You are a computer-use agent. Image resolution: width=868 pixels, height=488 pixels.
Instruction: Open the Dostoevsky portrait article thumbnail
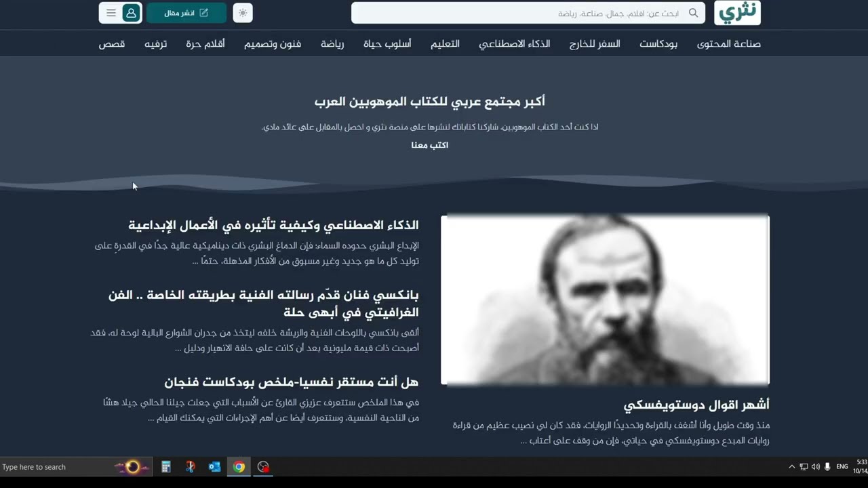[605, 300]
